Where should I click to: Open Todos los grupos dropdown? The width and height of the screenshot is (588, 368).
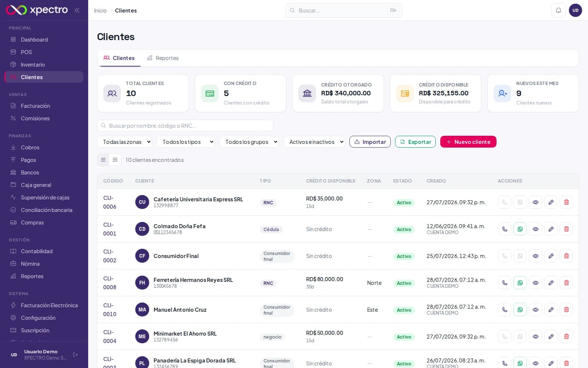click(249, 142)
